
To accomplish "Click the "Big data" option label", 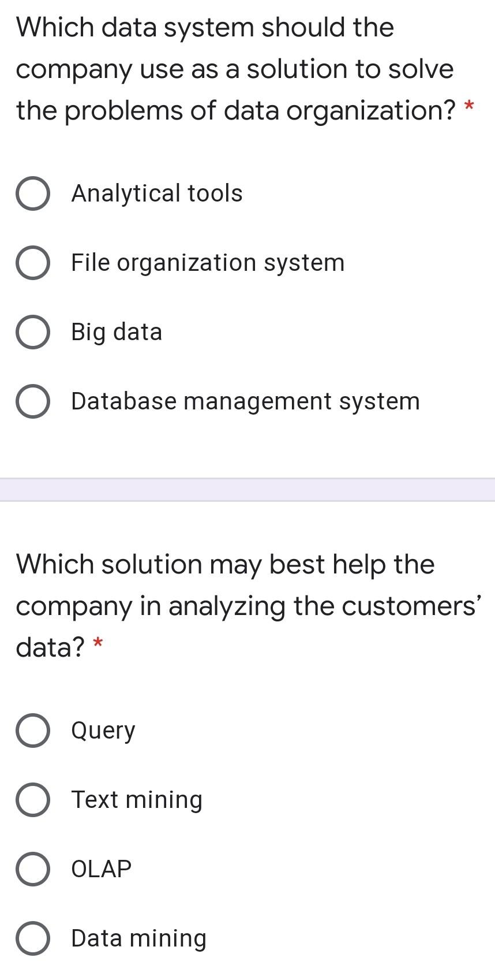I will (117, 332).
